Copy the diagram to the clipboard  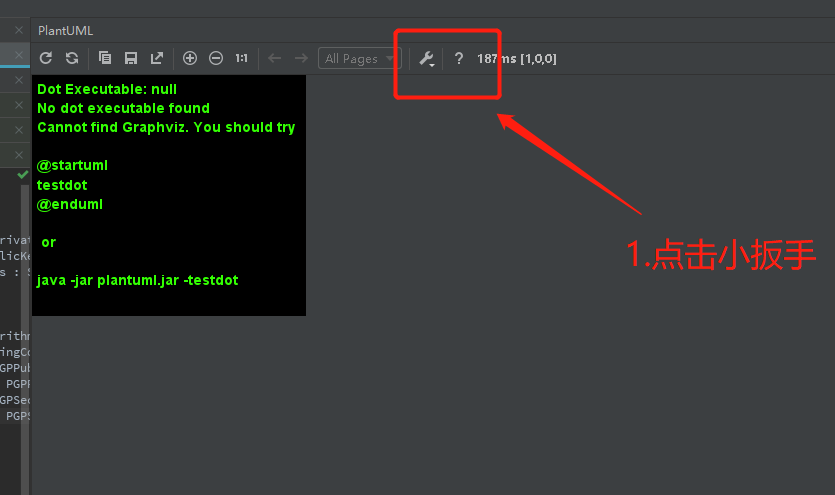105,58
